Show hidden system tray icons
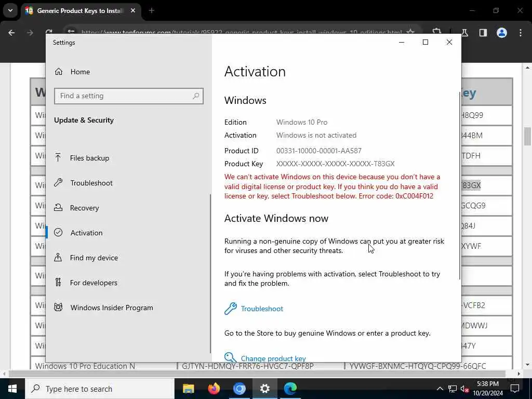Image resolution: width=532 pixels, height=399 pixels. click(x=440, y=389)
